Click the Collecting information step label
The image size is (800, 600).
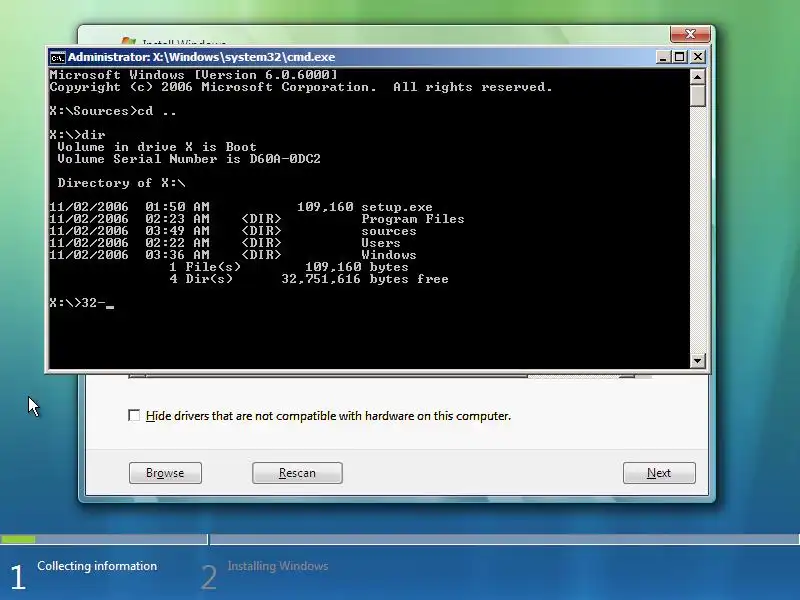pyautogui.click(x=97, y=566)
